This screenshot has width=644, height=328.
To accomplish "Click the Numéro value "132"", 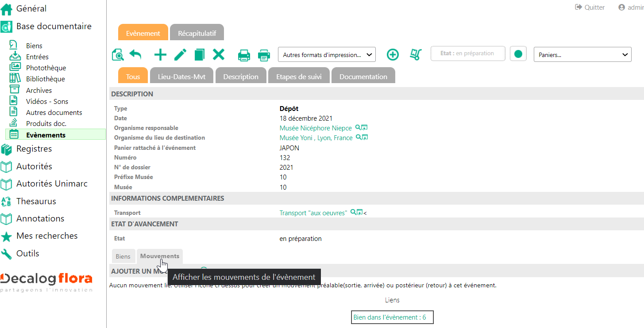I will (x=285, y=158).
